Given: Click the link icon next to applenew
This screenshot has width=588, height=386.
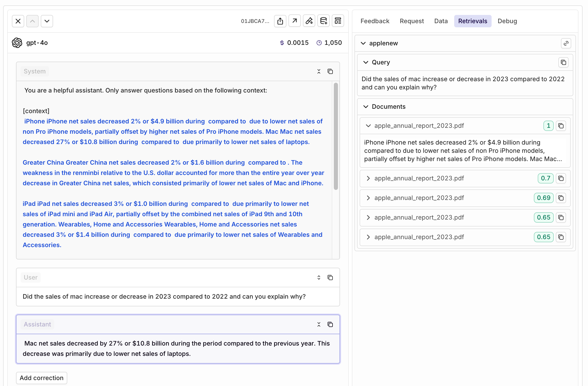Looking at the screenshot, I should pyautogui.click(x=566, y=43).
